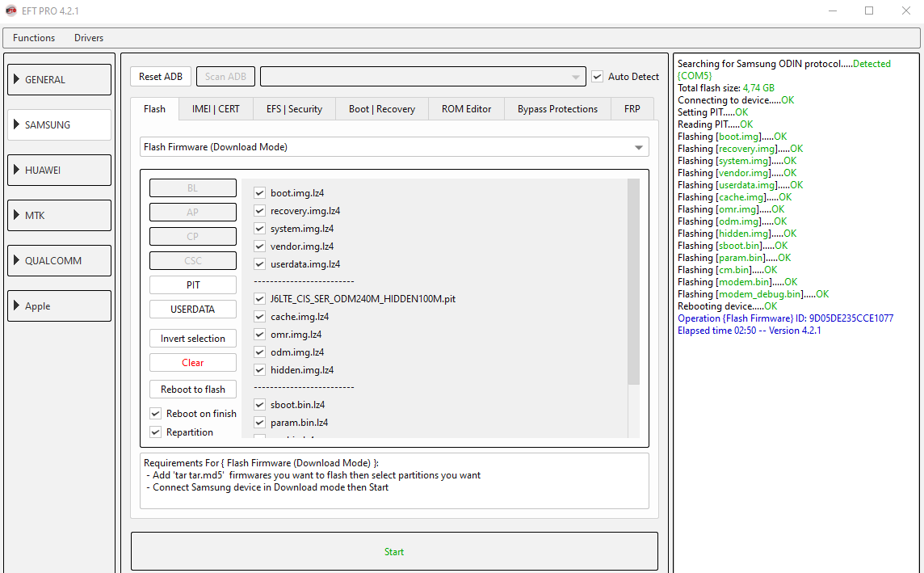924x573 pixels.
Task: Click the Reset ADB button
Action: (160, 77)
